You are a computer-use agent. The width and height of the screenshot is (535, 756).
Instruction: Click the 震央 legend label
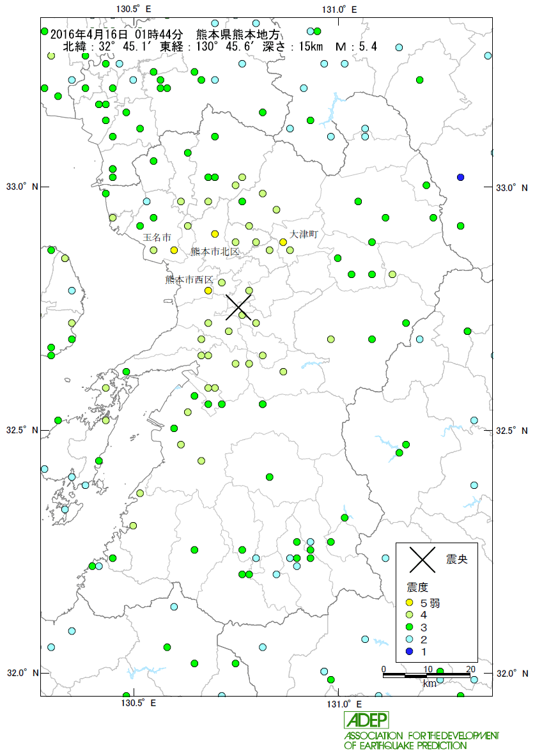point(456,559)
